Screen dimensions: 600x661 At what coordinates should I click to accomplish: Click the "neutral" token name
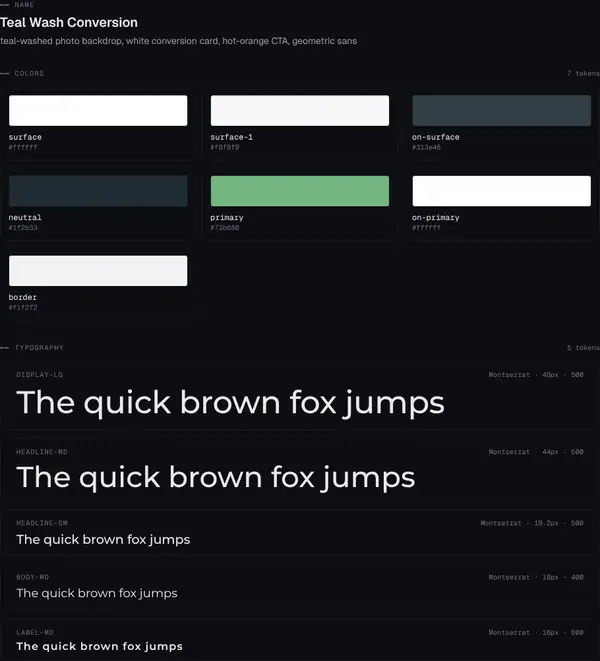point(25,218)
